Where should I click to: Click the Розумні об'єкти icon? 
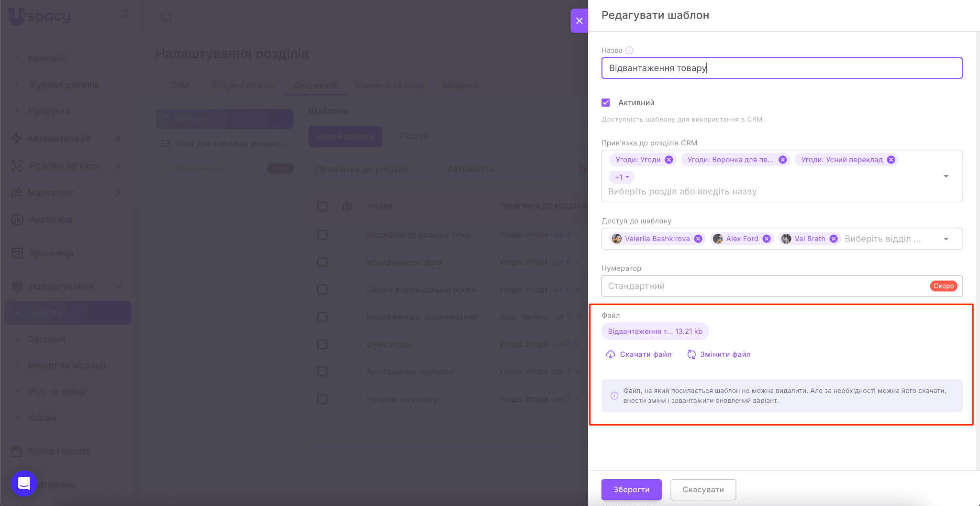[17, 165]
